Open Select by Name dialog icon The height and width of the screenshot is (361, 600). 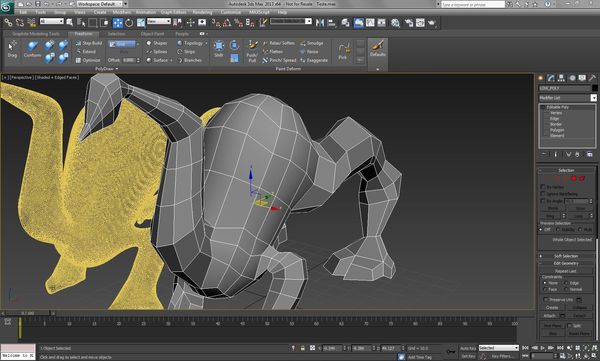pyautogui.click(x=81, y=23)
